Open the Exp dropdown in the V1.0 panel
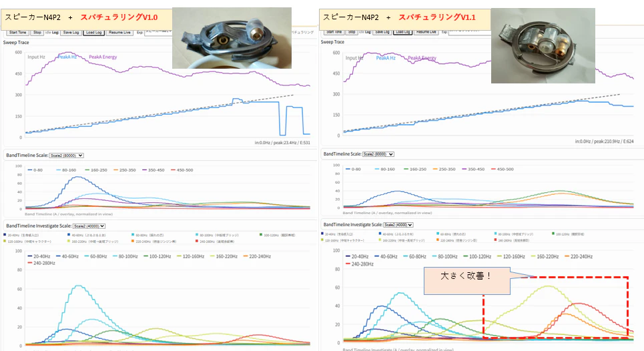Viewport: 644px width, 351px height. 158,33
